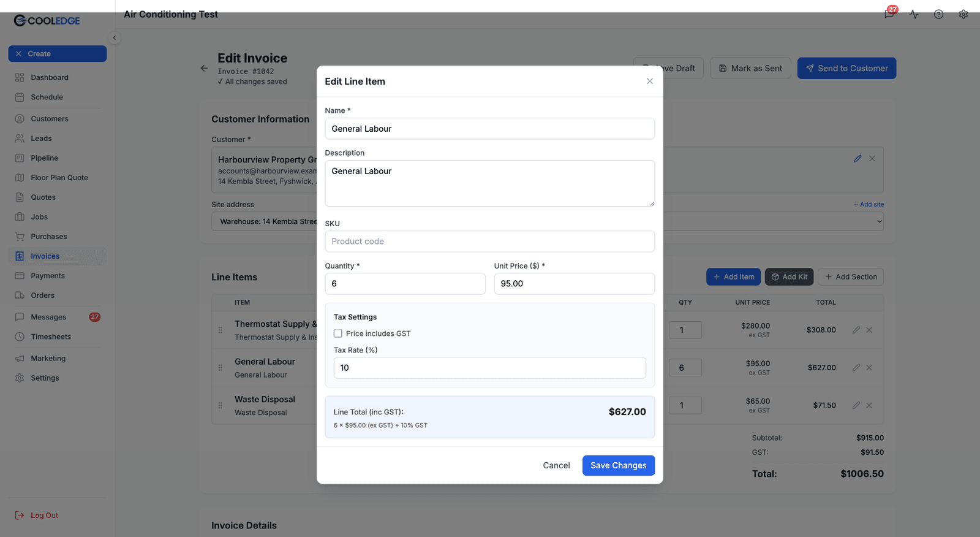Focus the Quantity field in dialog
Viewport: 980px width, 537px height.
click(405, 284)
